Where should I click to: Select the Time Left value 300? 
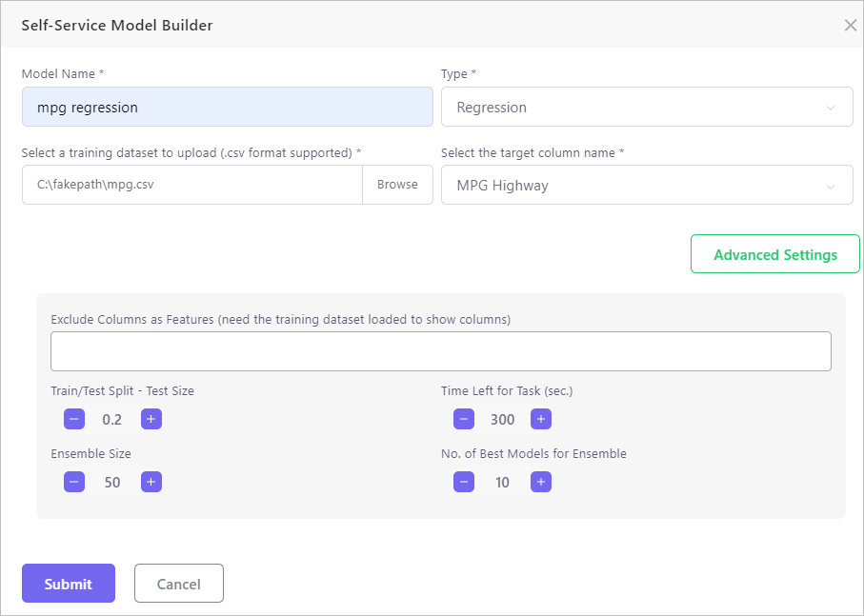click(502, 419)
